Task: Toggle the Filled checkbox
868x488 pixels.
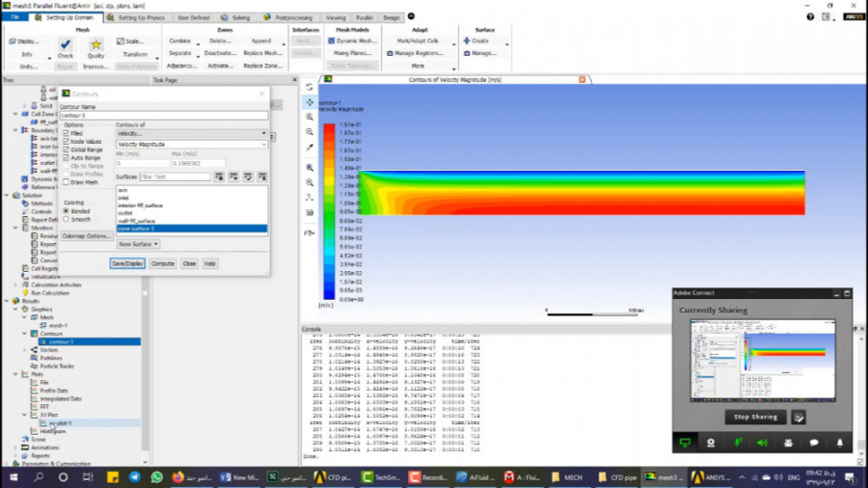Action: coord(66,133)
